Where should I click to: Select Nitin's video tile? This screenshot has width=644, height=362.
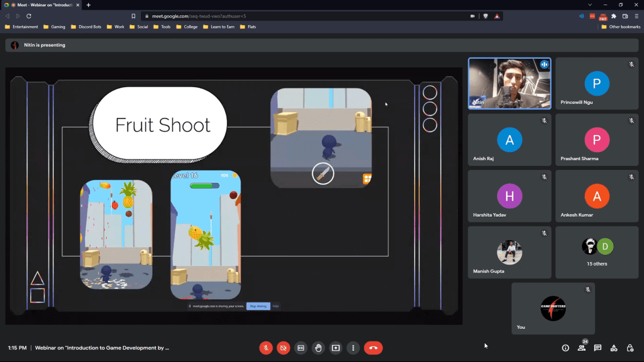510,83
